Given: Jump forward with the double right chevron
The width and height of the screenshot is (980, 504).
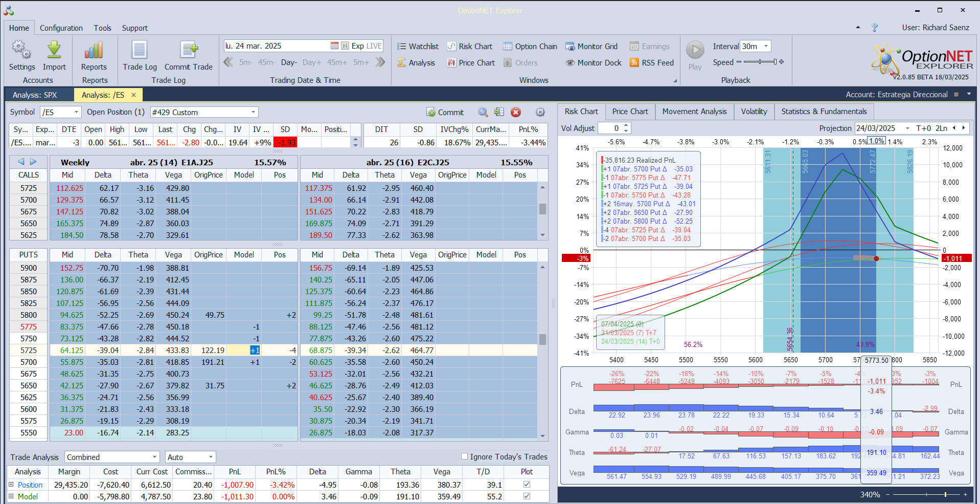Looking at the screenshot, I should 380,62.
